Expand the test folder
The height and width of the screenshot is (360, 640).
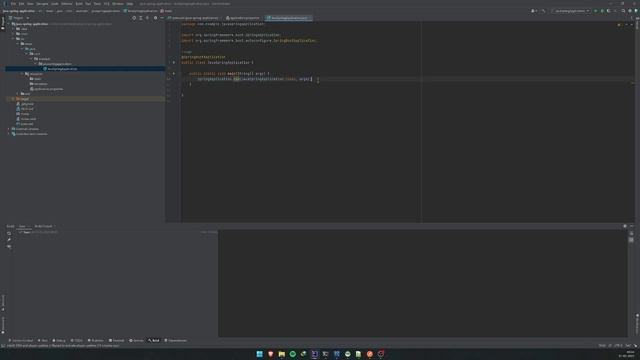[x=18, y=94]
